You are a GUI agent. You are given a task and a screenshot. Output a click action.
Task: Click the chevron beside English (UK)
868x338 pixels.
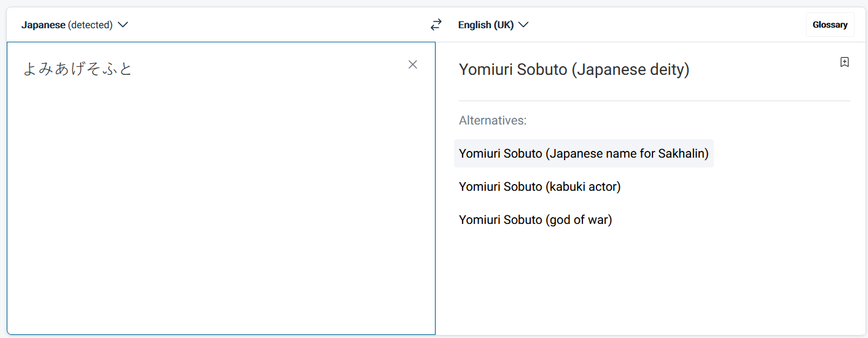coord(523,25)
